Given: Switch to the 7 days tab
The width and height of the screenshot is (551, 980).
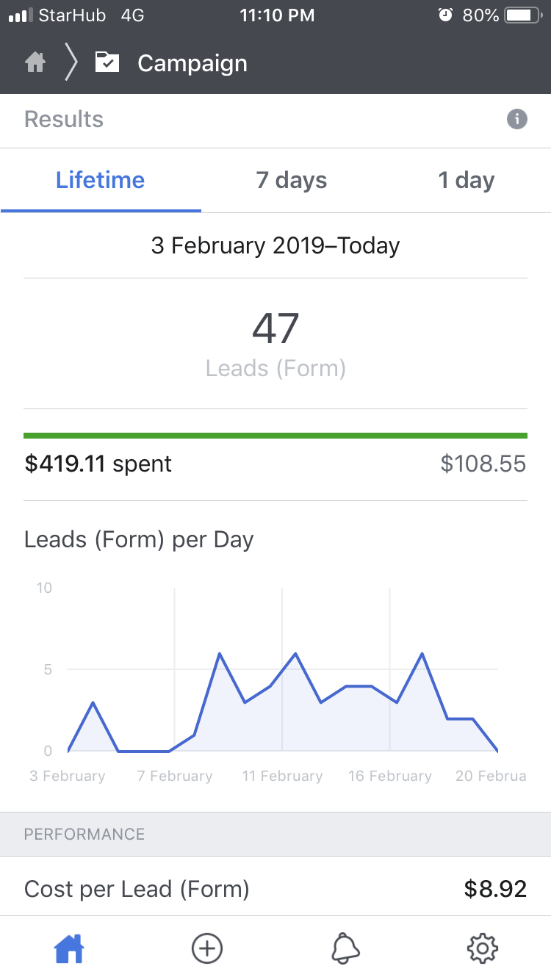Looking at the screenshot, I should [292, 181].
